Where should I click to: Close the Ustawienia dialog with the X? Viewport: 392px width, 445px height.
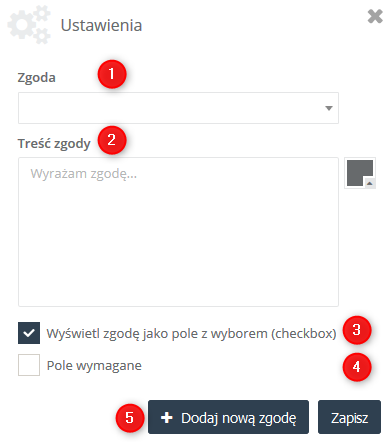click(375, 16)
